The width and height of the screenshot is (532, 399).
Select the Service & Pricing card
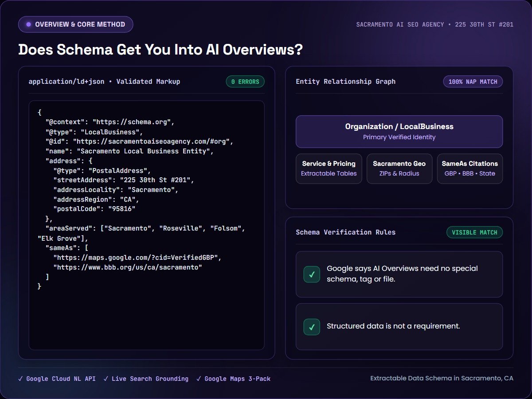(329, 168)
